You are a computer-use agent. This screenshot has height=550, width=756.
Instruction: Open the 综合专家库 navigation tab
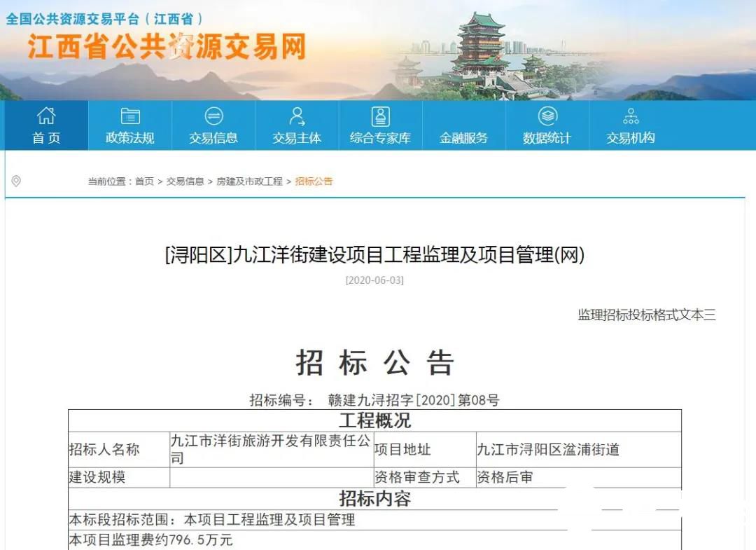[x=380, y=125]
